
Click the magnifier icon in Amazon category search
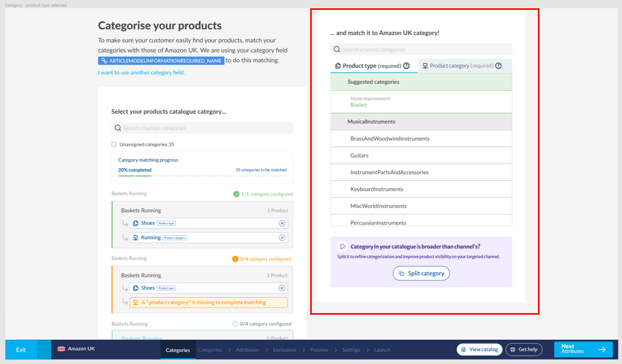point(337,49)
